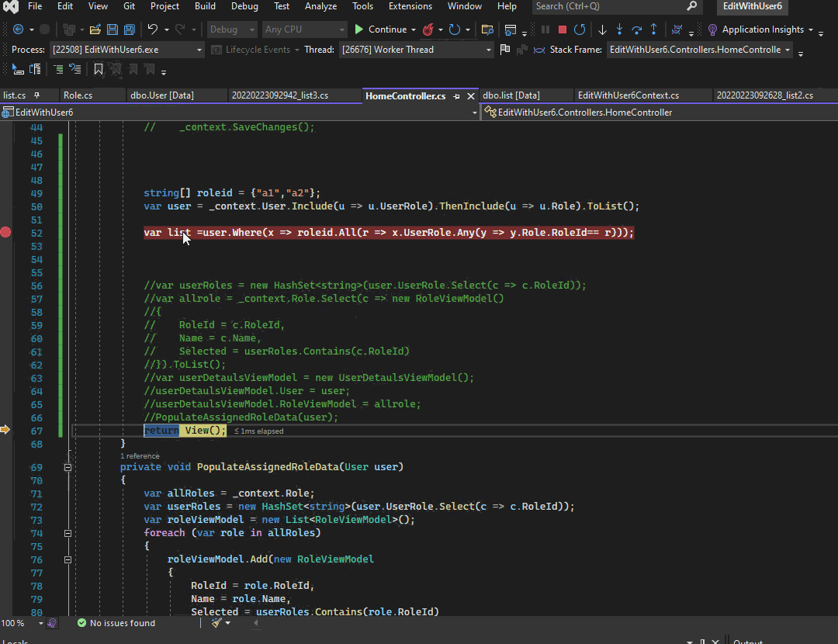
Task: Expand the Continue button dropdown arrow
Action: (x=414, y=30)
